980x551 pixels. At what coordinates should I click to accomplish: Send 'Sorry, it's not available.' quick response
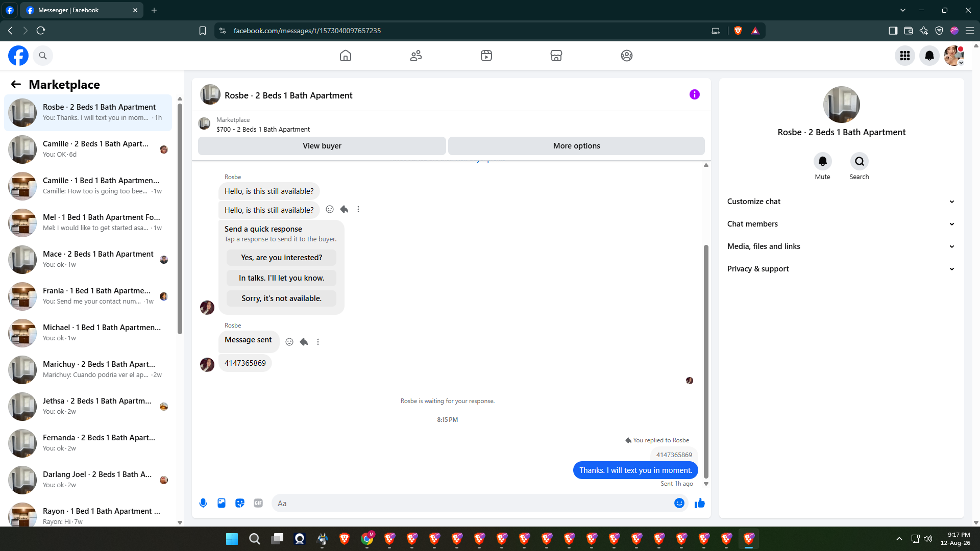point(282,298)
